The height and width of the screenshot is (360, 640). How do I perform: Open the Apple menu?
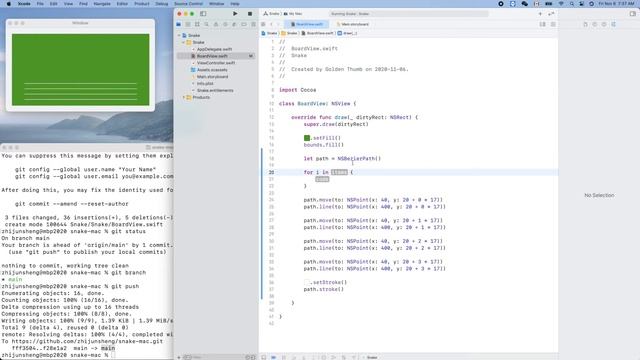click(9, 4)
